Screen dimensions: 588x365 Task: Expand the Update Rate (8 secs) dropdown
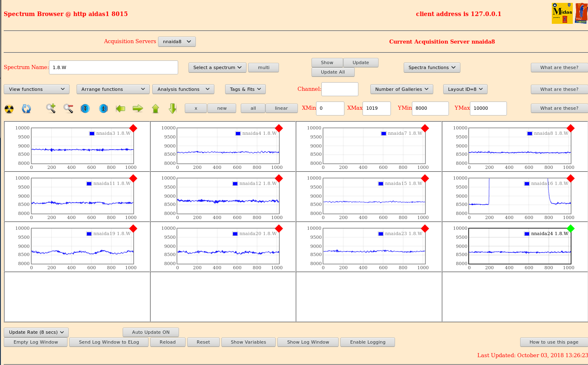36,332
